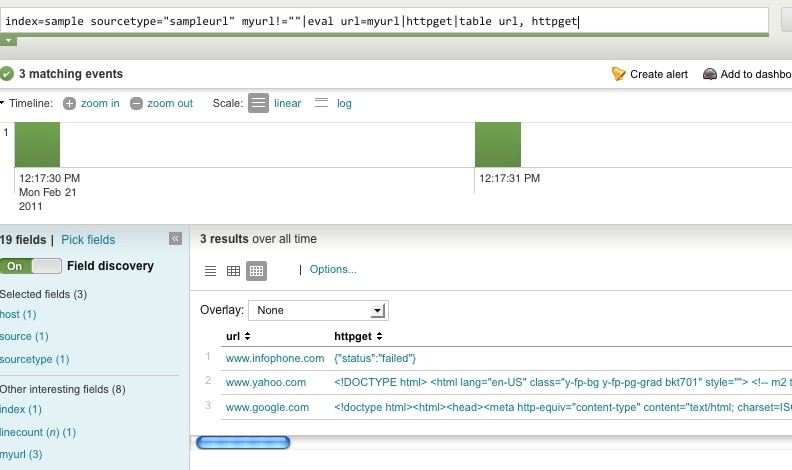Select the linear scale icon

pyautogui.click(x=258, y=103)
